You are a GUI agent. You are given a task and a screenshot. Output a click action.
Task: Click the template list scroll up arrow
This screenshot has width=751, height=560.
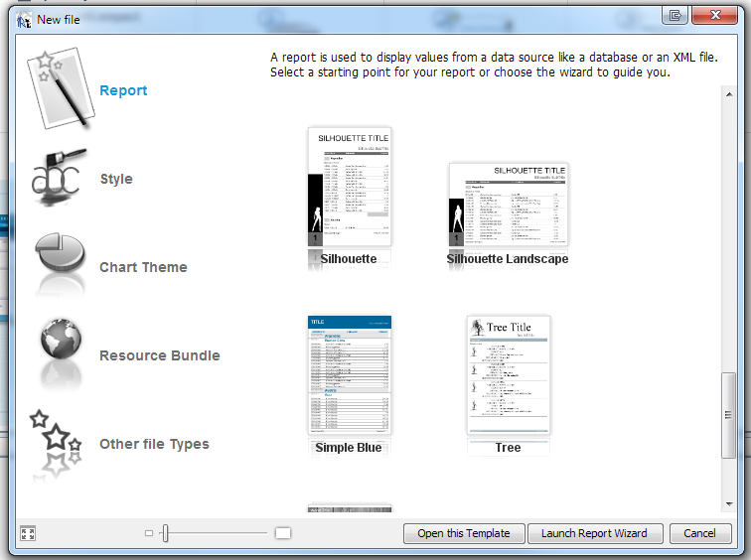729,93
